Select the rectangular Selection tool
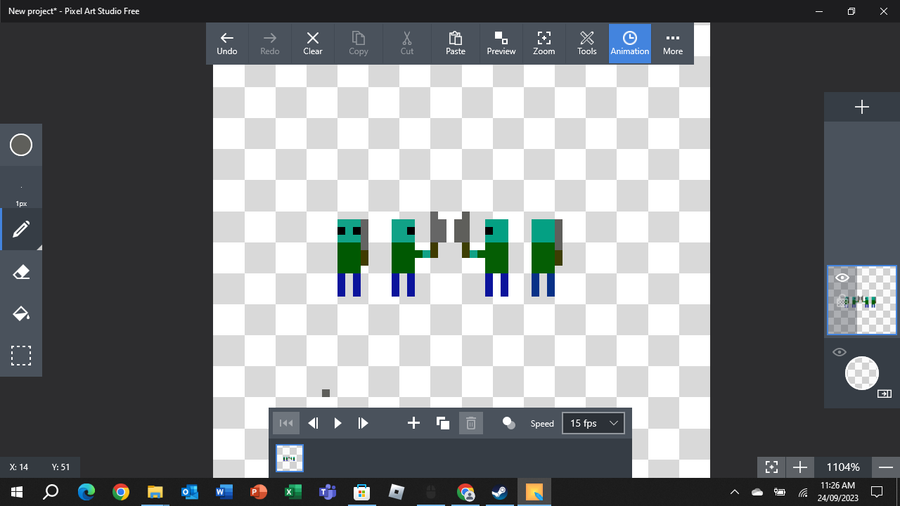900x506 pixels. [21, 356]
